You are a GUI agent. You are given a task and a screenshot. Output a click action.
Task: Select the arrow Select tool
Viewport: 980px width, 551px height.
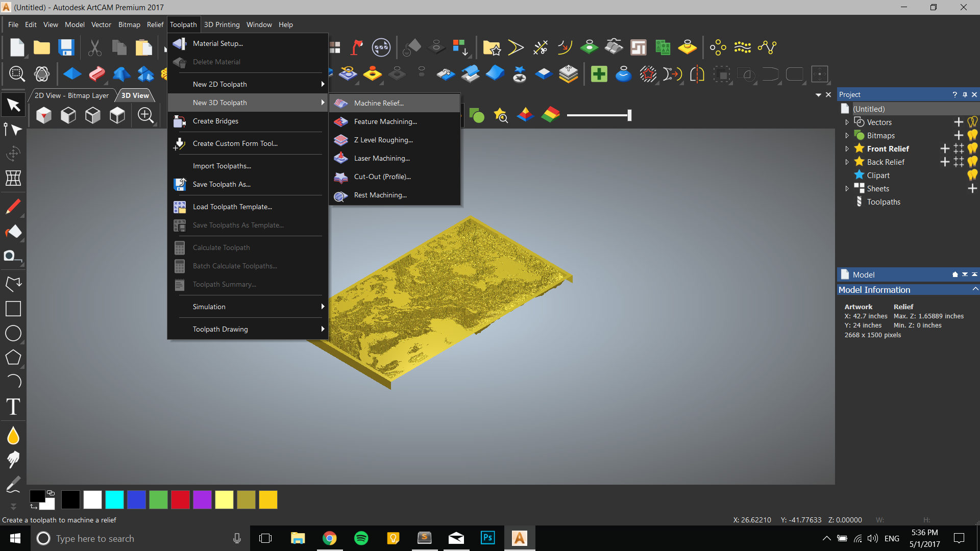(x=13, y=105)
